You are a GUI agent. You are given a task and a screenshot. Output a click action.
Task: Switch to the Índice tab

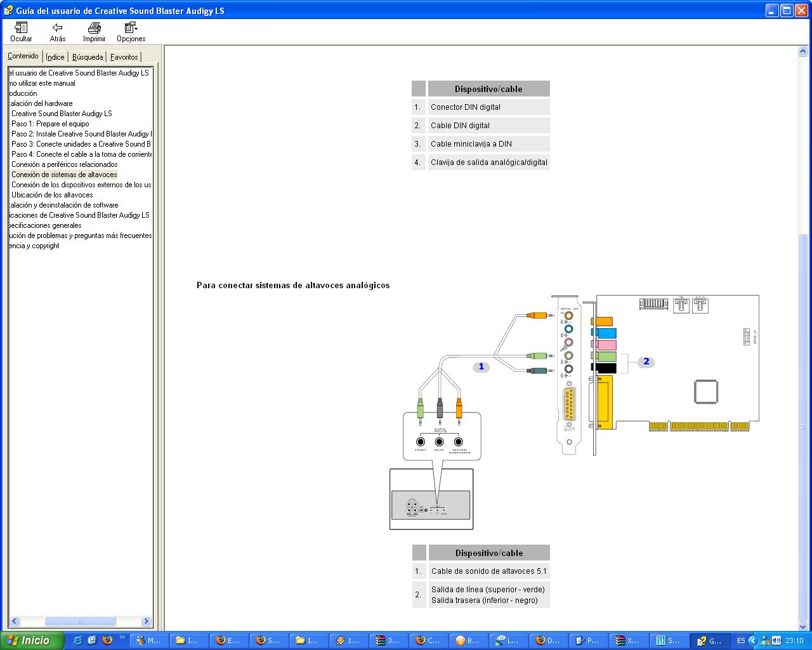point(55,57)
